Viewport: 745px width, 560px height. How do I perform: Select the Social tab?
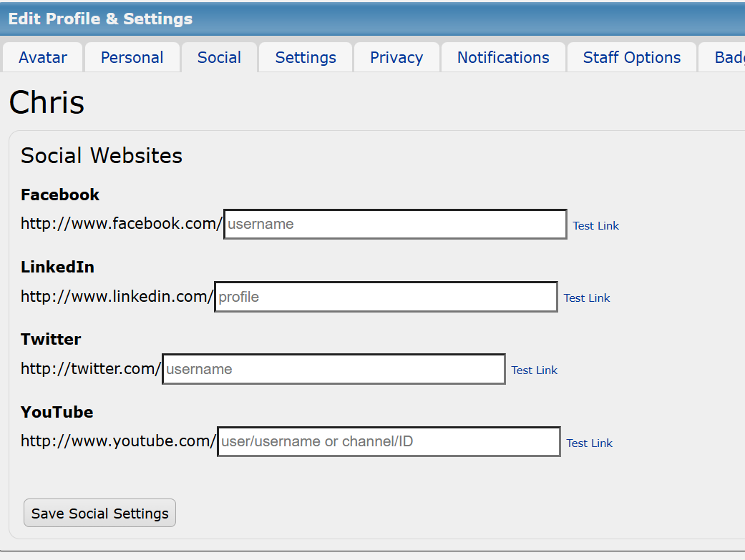tap(219, 57)
